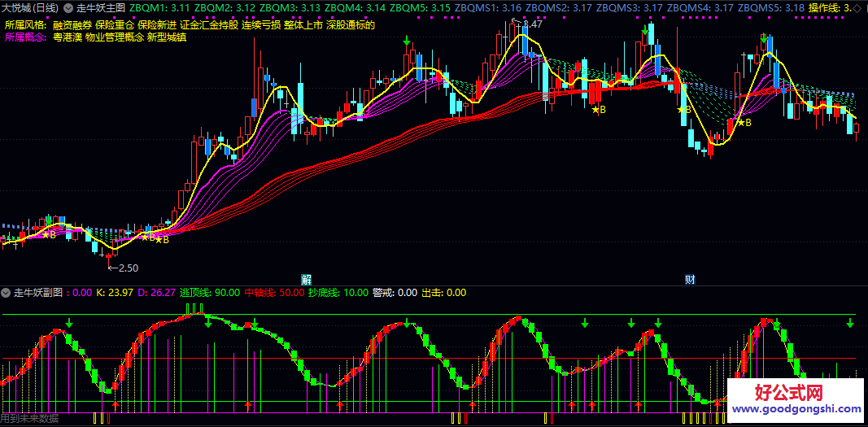Expand the 走牛妖副图 indicator dropdown arrow
The image size is (868, 427).
(7, 293)
